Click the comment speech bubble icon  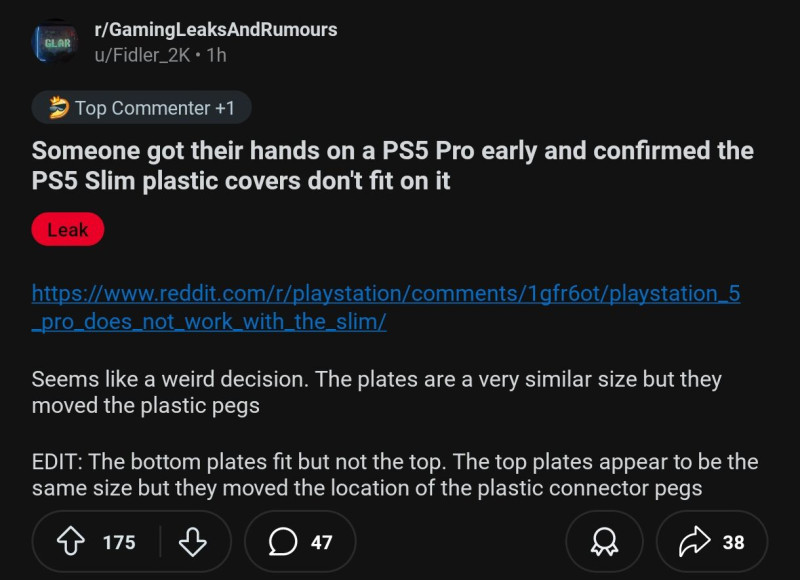[x=283, y=542]
